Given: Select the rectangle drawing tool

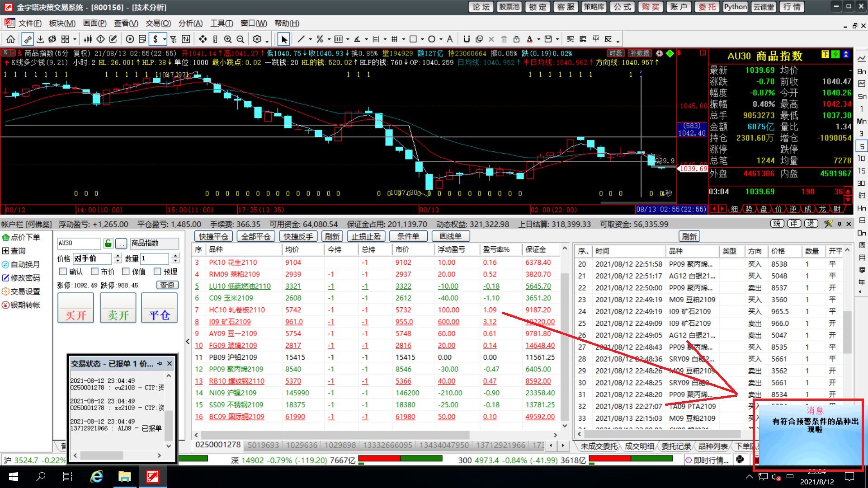Looking at the screenshot, I should click(x=413, y=39).
